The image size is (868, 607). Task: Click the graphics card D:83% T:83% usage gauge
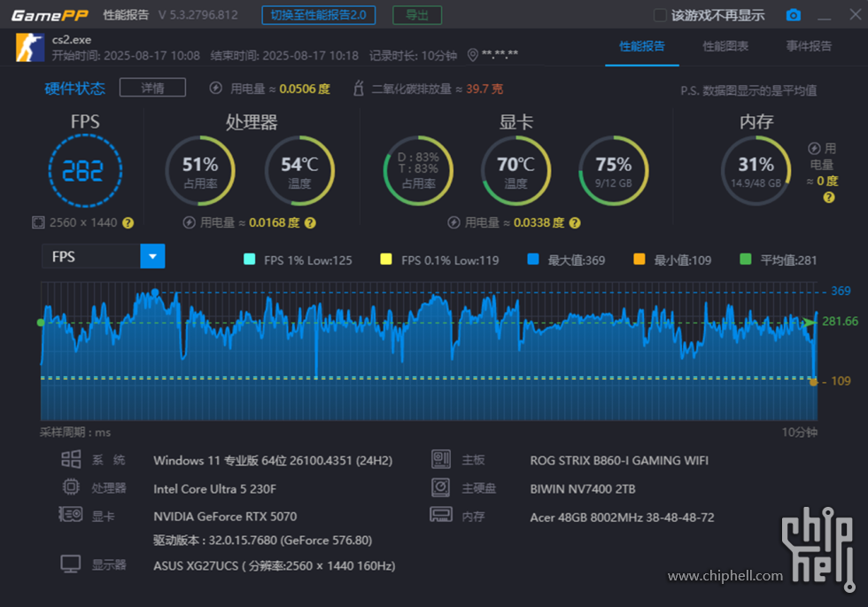click(x=418, y=170)
